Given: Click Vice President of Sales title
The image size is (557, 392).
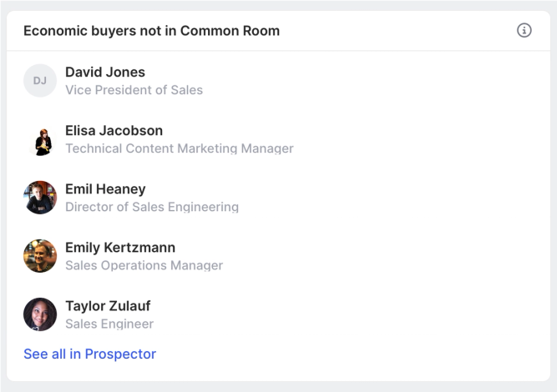Looking at the screenshot, I should pyautogui.click(x=134, y=90).
